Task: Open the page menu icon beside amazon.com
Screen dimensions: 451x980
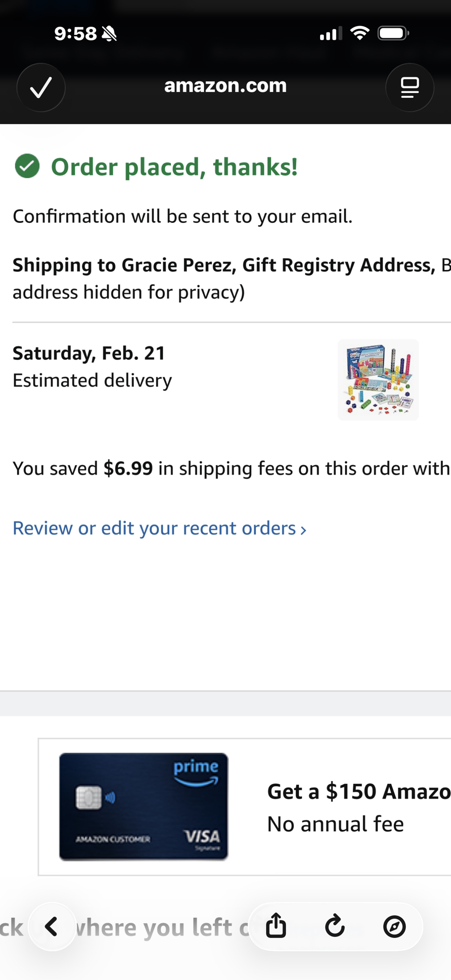Action: point(409,88)
